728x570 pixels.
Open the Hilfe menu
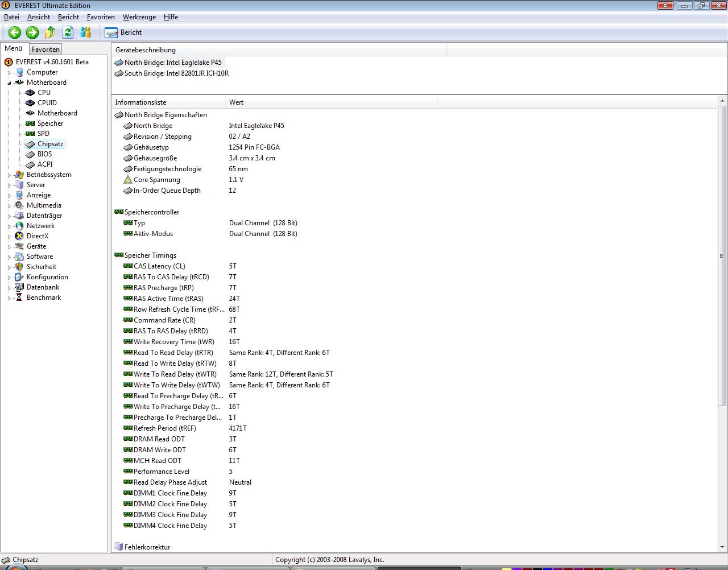pyautogui.click(x=171, y=17)
